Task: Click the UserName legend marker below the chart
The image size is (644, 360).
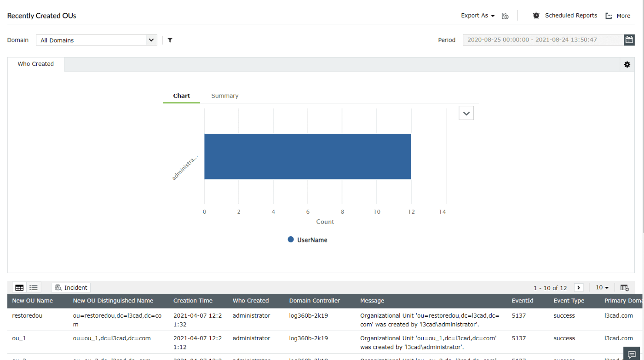Action: (x=290, y=240)
